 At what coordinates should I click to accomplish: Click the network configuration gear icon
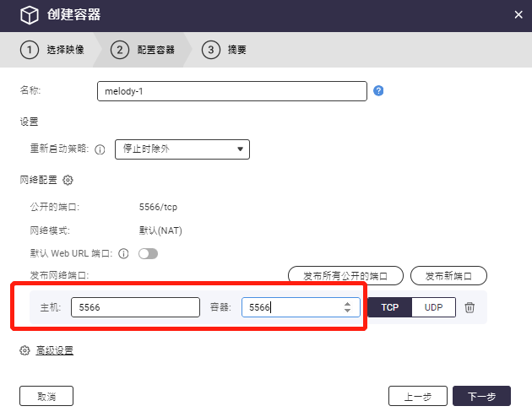coord(68,180)
